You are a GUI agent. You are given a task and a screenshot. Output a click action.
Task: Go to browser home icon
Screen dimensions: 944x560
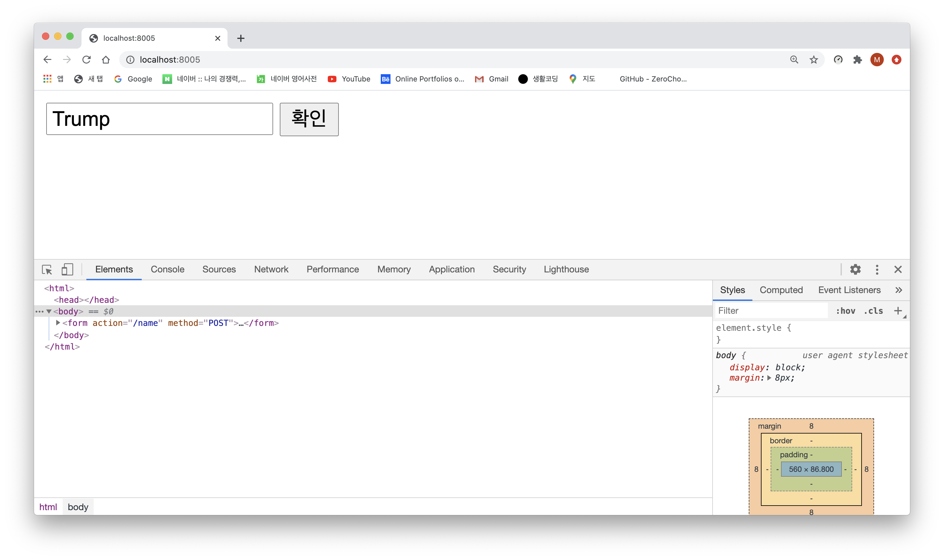pyautogui.click(x=106, y=60)
